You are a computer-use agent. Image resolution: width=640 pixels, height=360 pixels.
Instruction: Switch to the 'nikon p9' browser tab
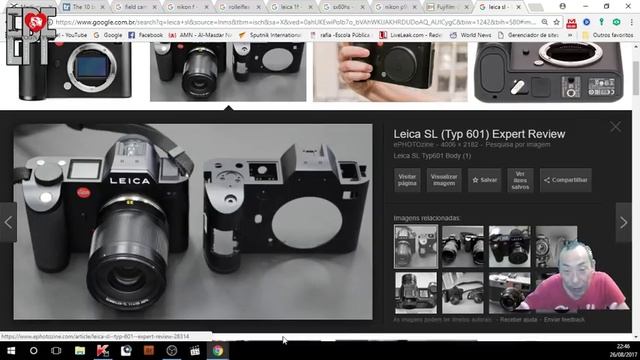pos(395,7)
